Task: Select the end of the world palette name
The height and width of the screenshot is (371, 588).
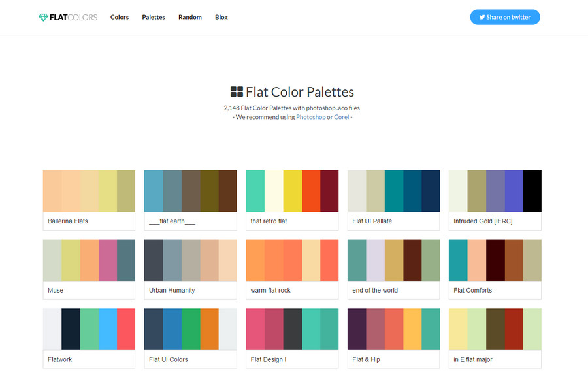Action: [375, 291]
